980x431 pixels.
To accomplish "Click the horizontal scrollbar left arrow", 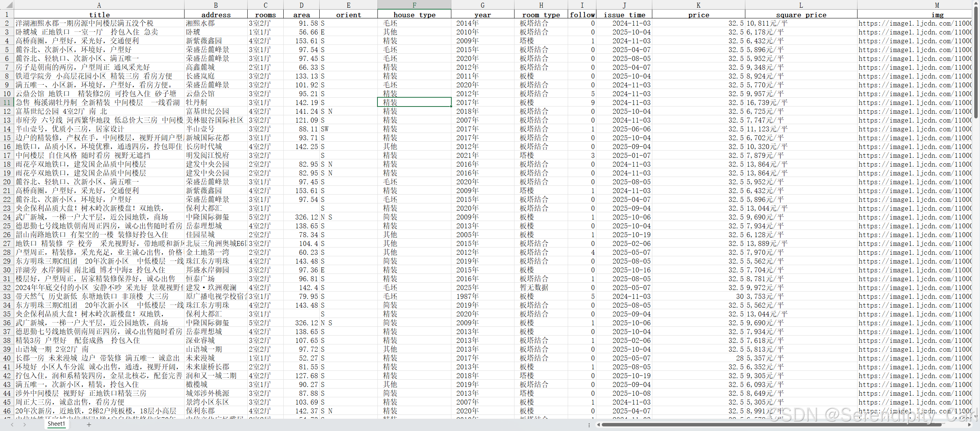I will pyautogui.click(x=598, y=424).
